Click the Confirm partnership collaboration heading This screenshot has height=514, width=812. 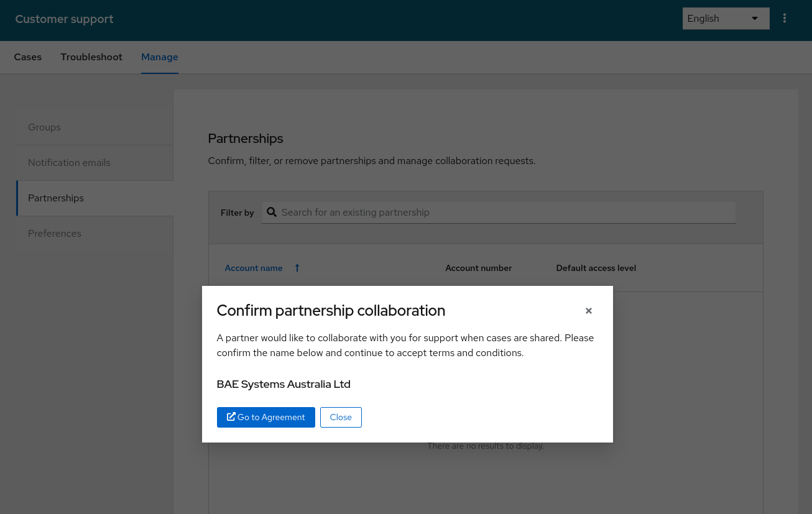click(x=331, y=311)
